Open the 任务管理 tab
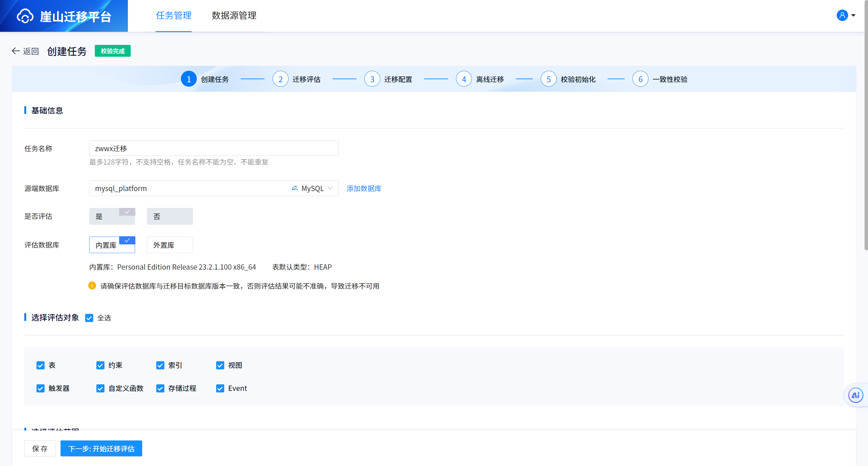This screenshot has height=466, width=868. click(173, 16)
